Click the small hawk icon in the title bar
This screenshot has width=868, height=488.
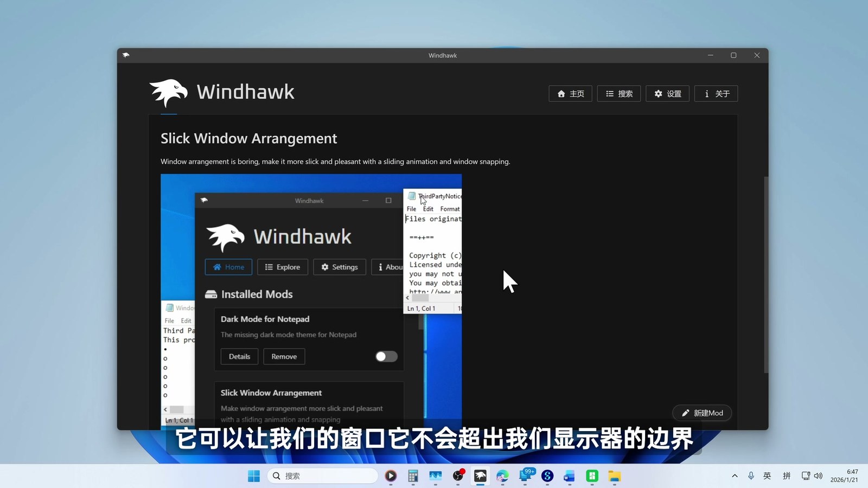126,55
